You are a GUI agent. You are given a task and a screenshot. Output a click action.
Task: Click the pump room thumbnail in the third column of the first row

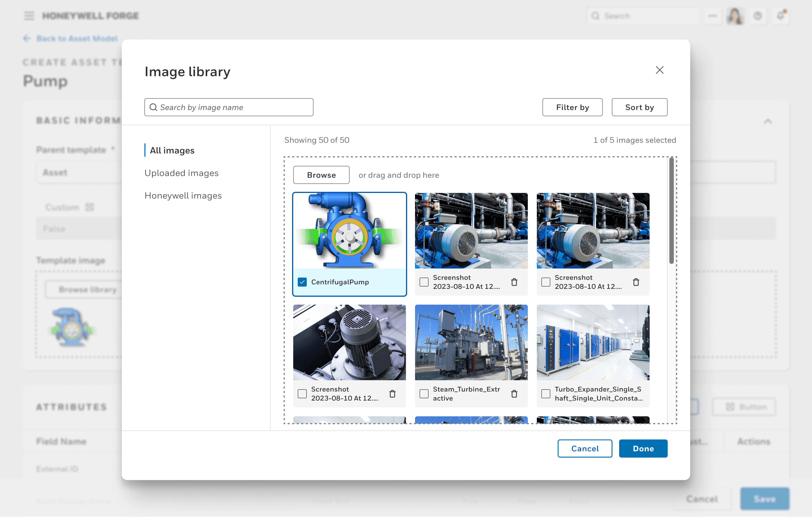(x=593, y=231)
